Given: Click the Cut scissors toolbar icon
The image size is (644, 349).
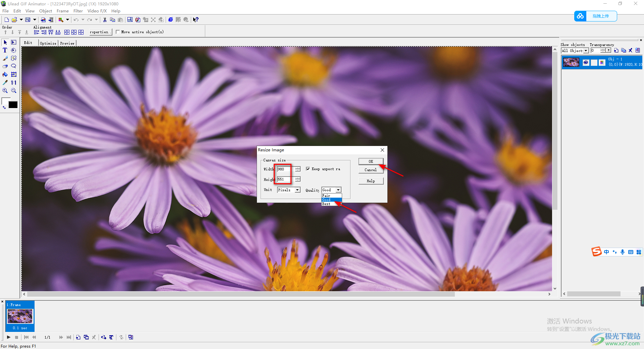Looking at the screenshot, I should click(x=105, y=20).
